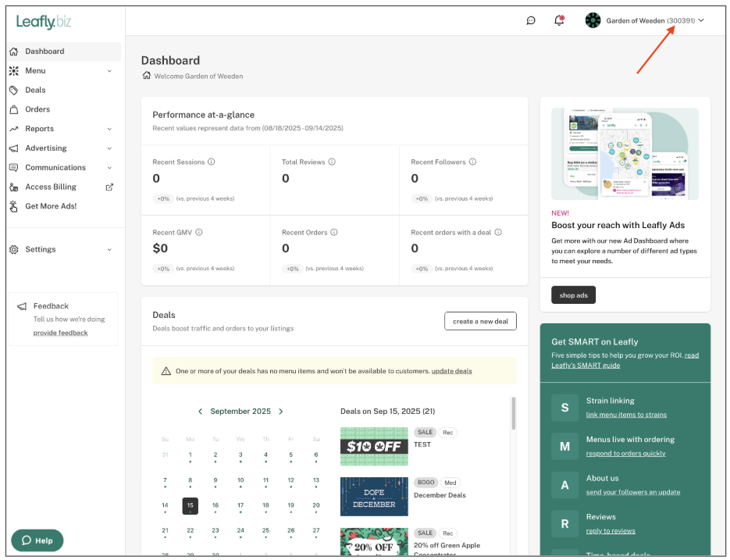Click the create a new deal button
The width and height of the screenshot is (730, 560).
click(480, 321)
